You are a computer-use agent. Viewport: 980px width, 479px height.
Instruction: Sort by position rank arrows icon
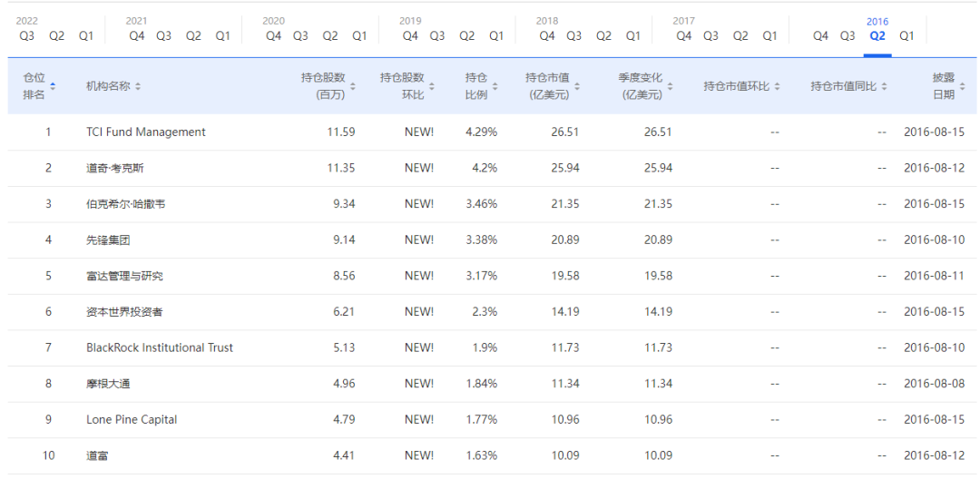click(x=53, y=86)
